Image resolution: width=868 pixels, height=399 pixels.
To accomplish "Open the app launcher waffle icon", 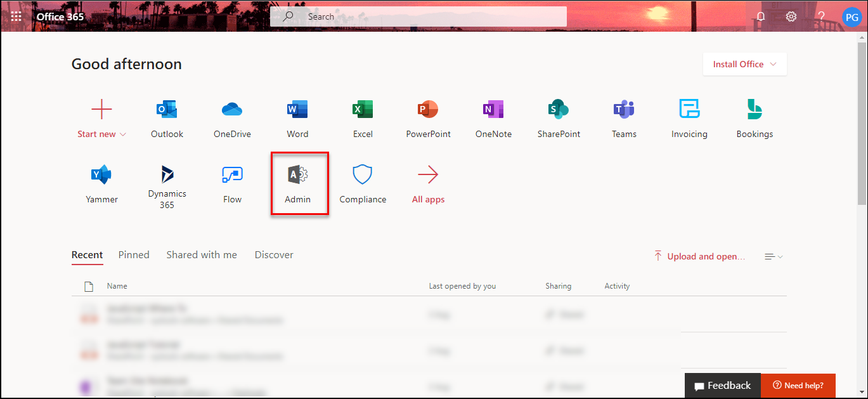I will pos(16,16).
